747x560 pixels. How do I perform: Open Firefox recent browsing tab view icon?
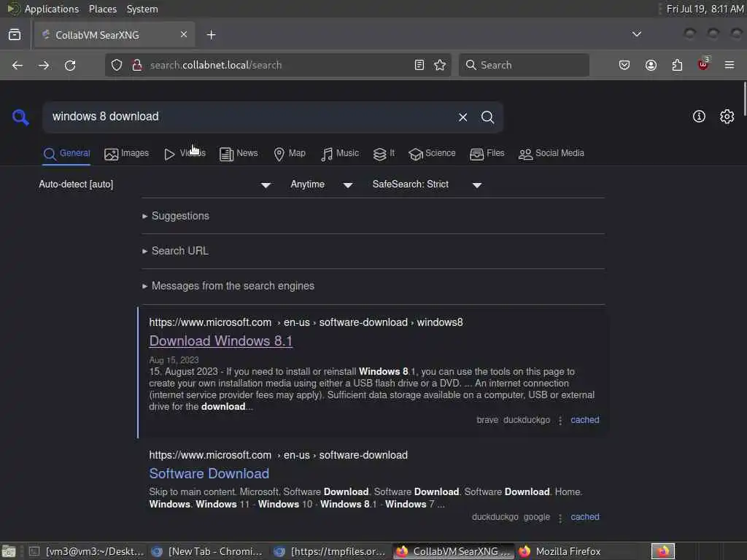click(15, 35)
